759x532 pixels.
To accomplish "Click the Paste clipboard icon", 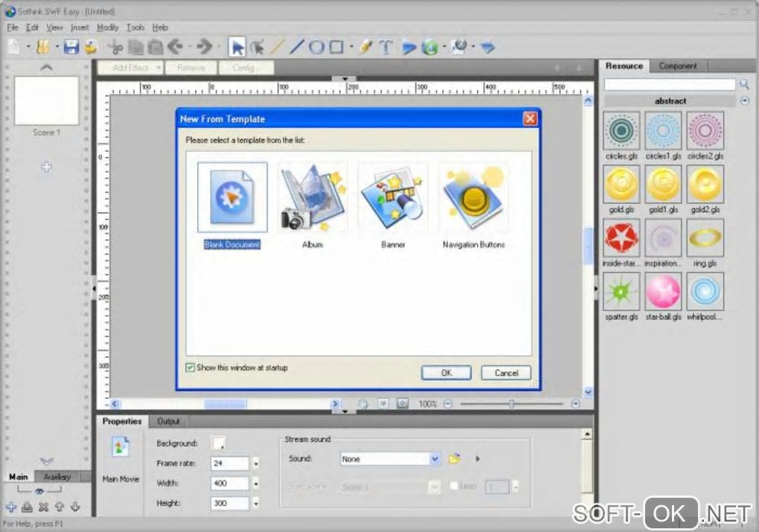I will click(x=155, y=47).
